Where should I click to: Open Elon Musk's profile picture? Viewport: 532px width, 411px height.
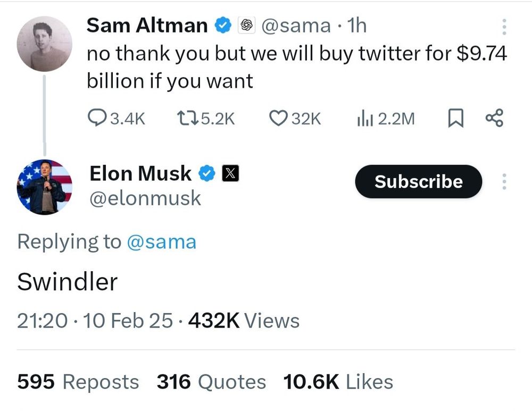(x=45, y=185)
